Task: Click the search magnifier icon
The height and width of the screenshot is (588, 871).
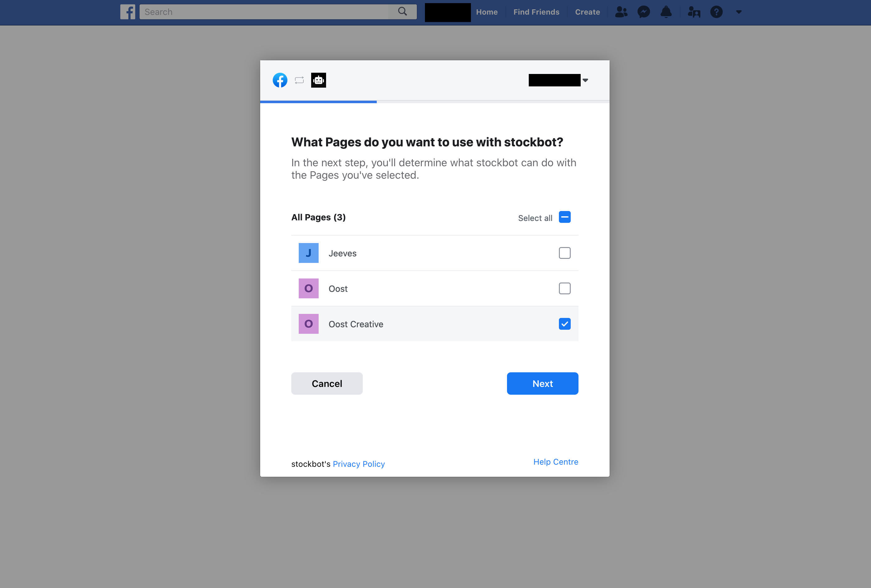Action: (x=402, y=11)
